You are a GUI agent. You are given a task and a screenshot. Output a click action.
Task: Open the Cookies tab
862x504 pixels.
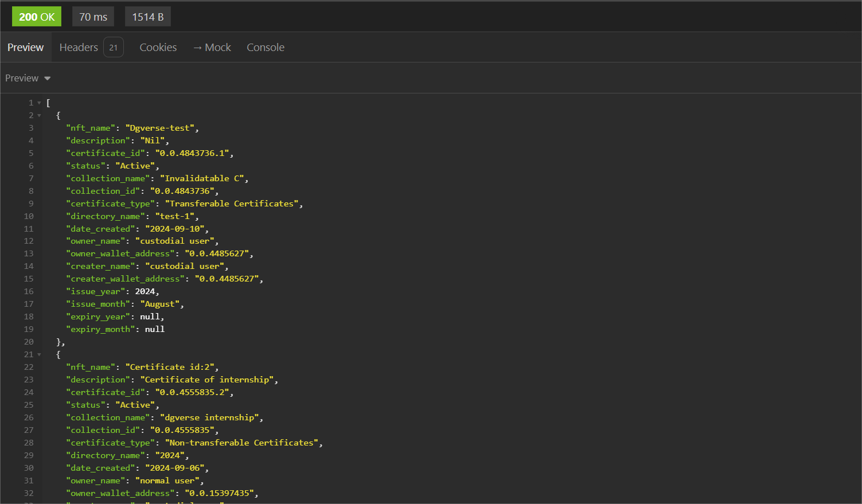tap(158, 47)
